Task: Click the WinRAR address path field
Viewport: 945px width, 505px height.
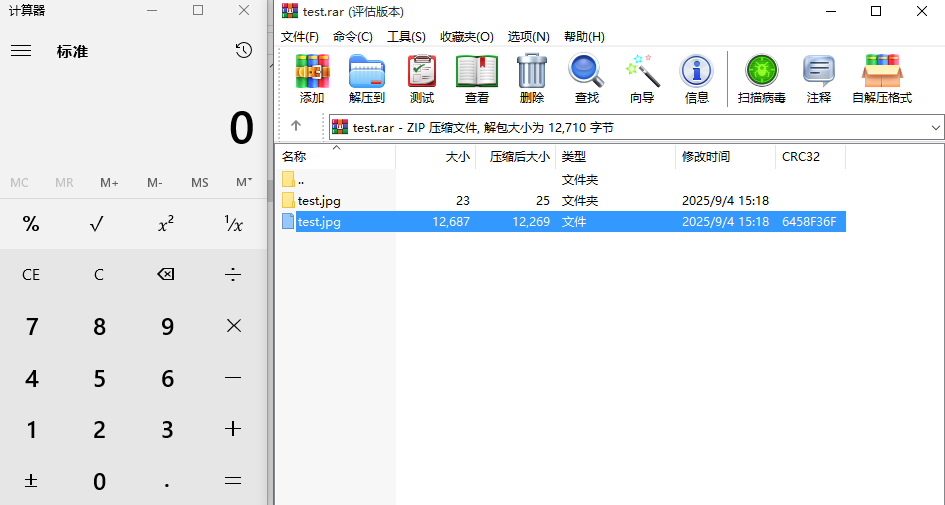Action: (x=636, y=128)
